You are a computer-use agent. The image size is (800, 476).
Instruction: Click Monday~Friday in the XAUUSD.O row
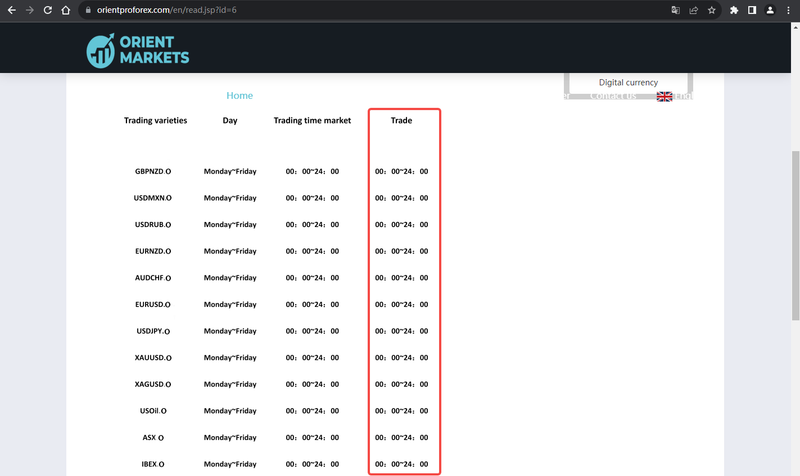click(230, 358)
